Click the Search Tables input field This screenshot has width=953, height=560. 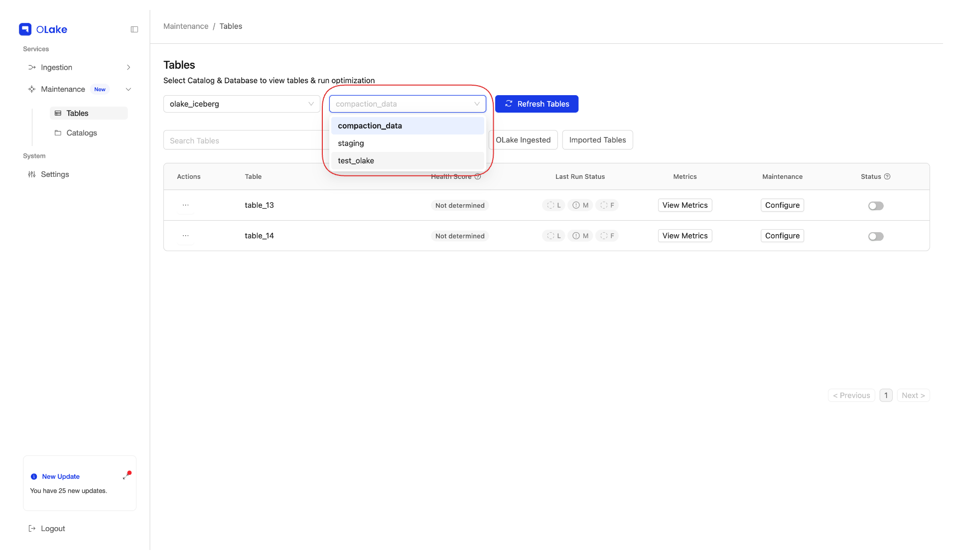pos(224,140)
